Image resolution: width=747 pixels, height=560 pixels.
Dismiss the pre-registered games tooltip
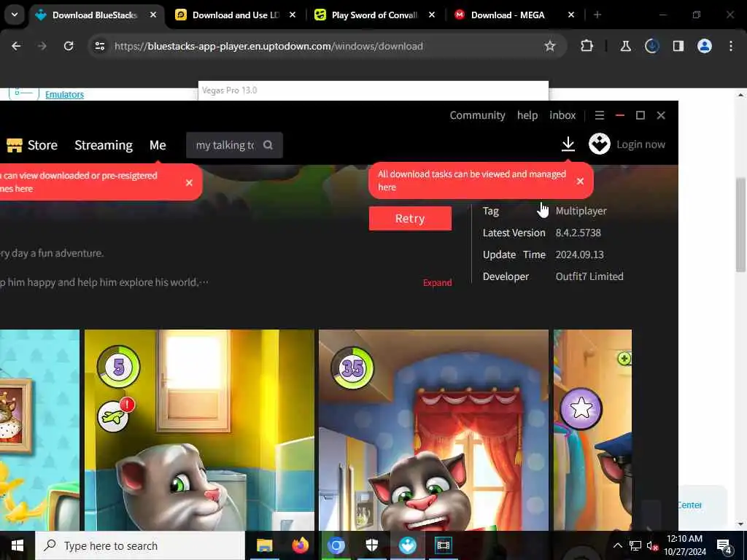pyautogui.click(x=189, y=182)
